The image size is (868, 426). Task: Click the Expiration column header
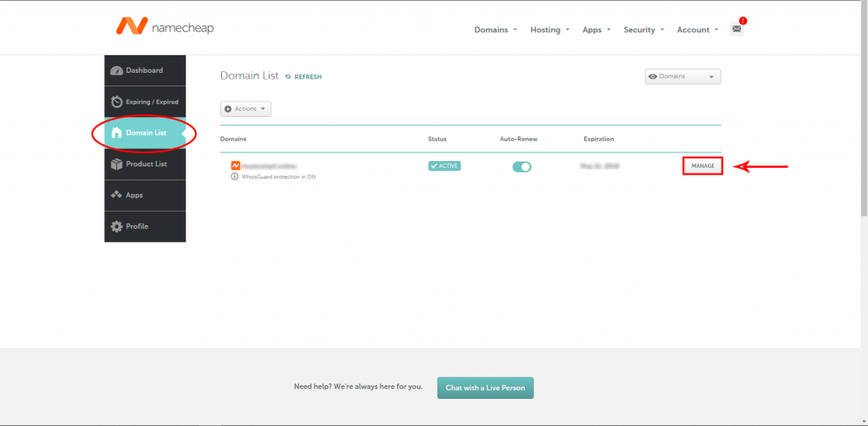click(x=598, y=139)
